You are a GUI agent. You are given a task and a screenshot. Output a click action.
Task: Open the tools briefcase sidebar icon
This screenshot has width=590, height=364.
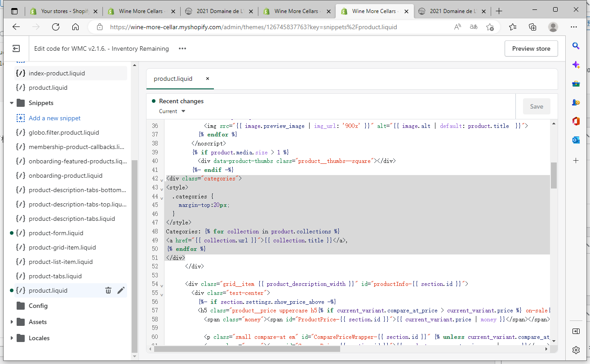pyautogui.click(x=576, y=83)
